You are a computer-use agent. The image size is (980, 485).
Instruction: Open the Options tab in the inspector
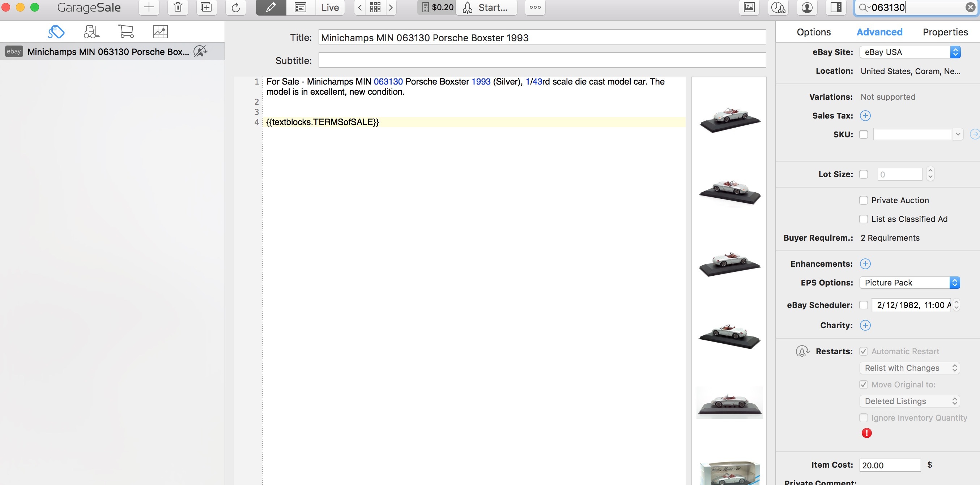coord(813,32)
